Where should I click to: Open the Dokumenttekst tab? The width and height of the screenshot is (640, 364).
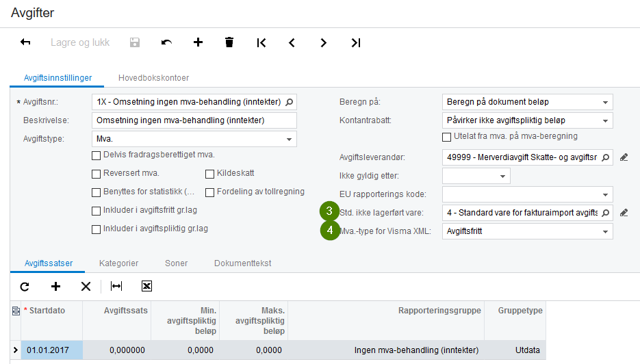(243, 263)
